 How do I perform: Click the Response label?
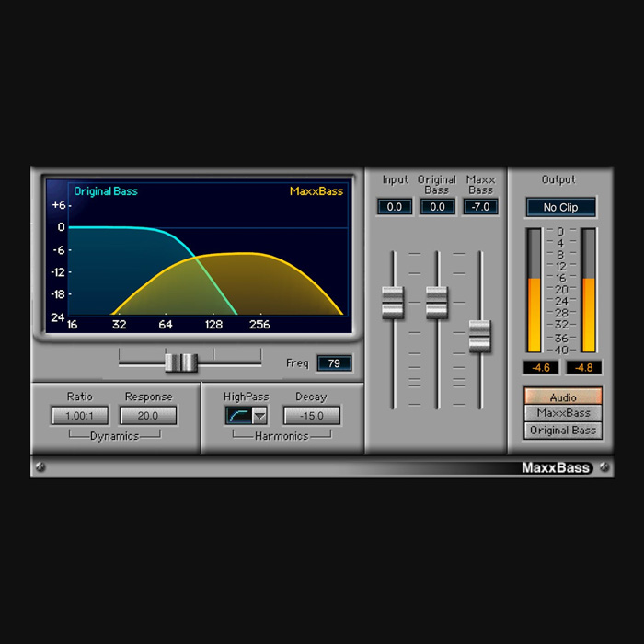coord(149,397)
